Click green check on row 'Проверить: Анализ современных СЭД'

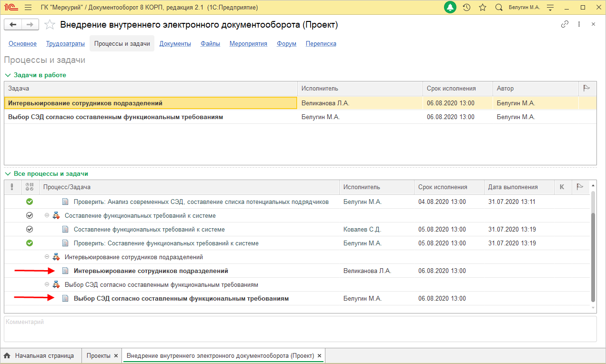coord(30,202)
